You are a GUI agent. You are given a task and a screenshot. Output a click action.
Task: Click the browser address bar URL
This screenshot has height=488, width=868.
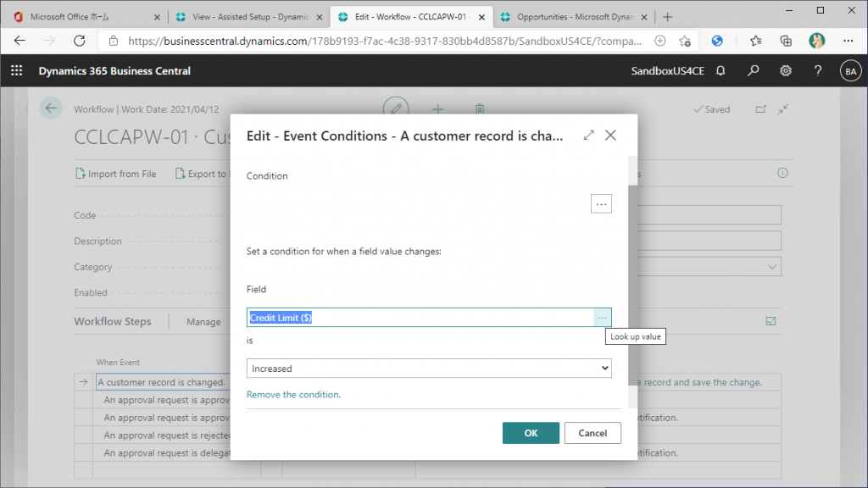tap(385, 41)
